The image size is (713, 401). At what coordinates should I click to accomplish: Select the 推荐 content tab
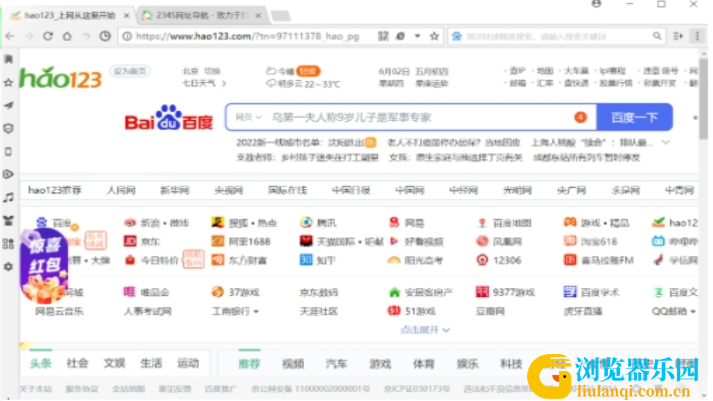249,363
